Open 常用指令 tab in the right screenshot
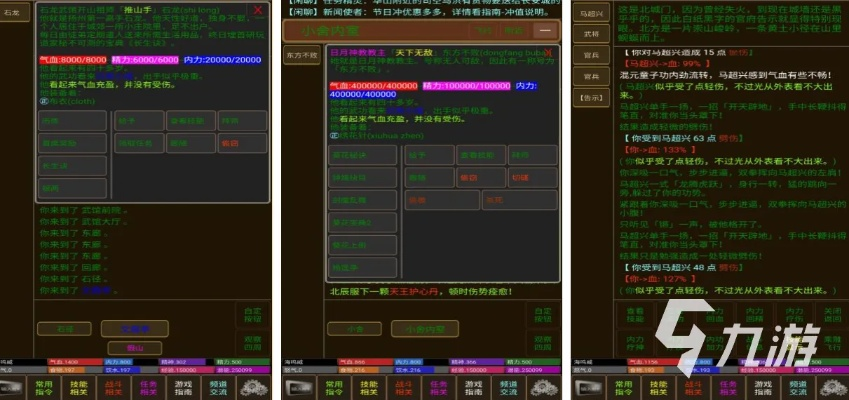The height and width of the screenshot is (400, 849). click(x=623, y=388)
